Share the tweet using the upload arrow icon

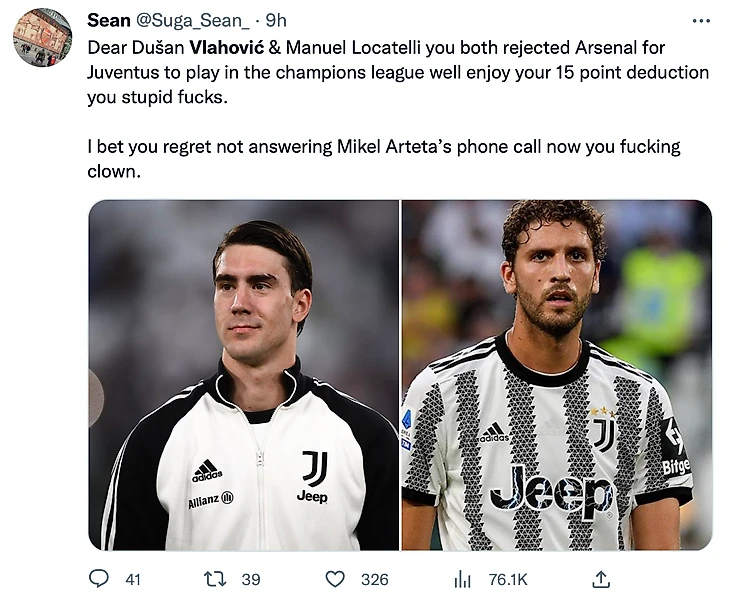pyautogui.click(x=600, y=579)
